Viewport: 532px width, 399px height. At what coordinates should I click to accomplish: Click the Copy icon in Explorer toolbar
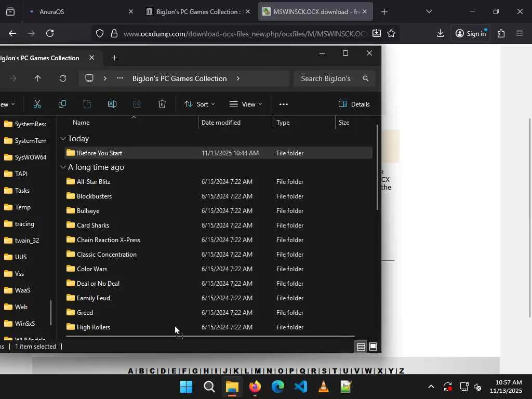point(62,104)
